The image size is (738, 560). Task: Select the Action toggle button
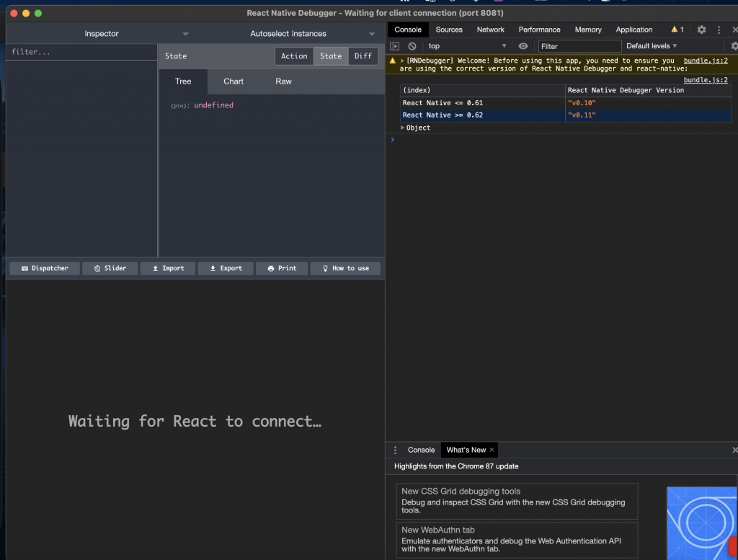[x=294, y=56]
